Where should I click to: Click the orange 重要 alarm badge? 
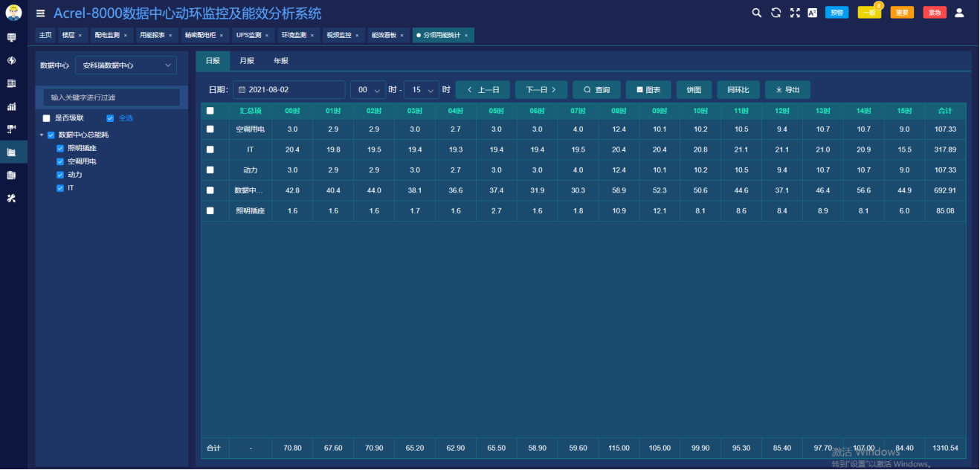tap(902, 13)
